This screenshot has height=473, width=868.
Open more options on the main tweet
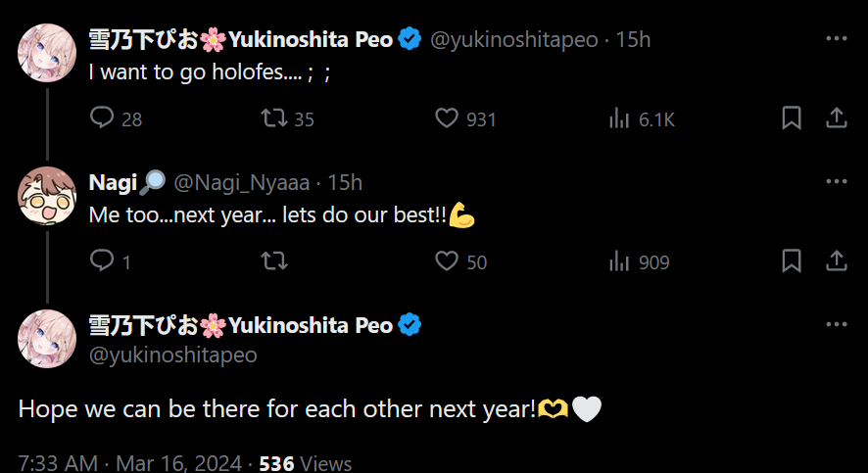[836, 325]
